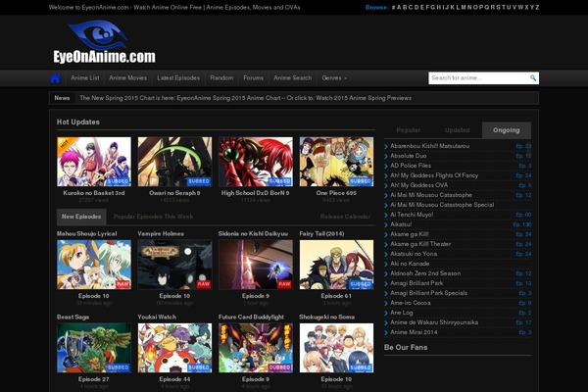Viewport: 588px width, 392px height.
Task: Open Ah! My Goddess OVA entry
Action: [418, 185]
